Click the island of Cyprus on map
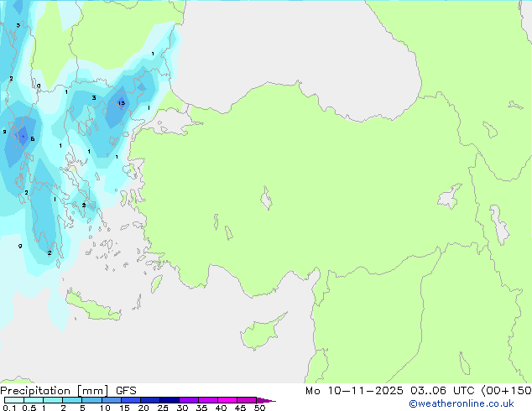This screenshot has width=532, height=411. (261, 334)
